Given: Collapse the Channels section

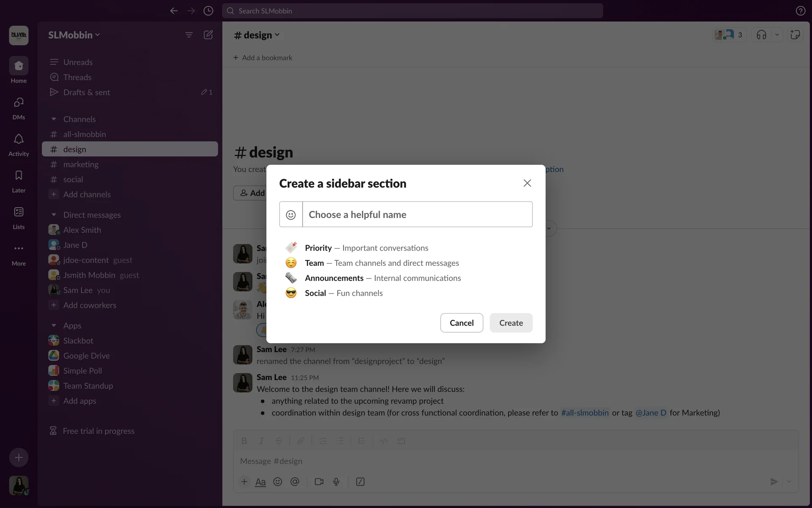Looking at the screenshot, I should 54,119.
